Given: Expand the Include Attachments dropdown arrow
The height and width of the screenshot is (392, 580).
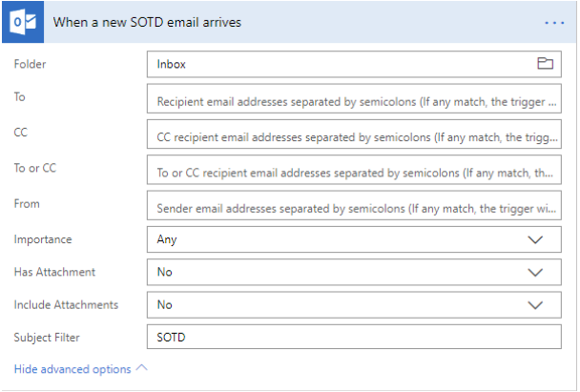Looking at the screenshot, I should point(535,305).
